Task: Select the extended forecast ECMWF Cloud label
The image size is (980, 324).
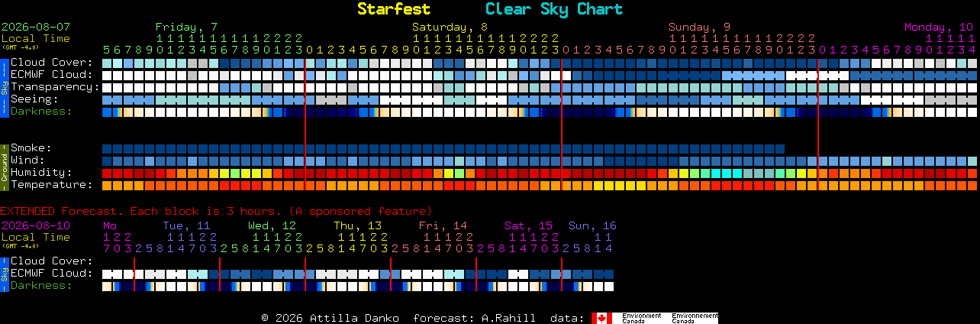Action: pyautogui.click(x=52, y=274)
